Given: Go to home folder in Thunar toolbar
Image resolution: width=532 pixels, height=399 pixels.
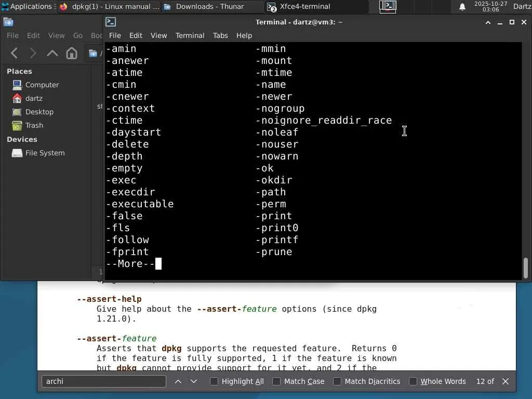Looking at the screenshot, I should (72, 53).
